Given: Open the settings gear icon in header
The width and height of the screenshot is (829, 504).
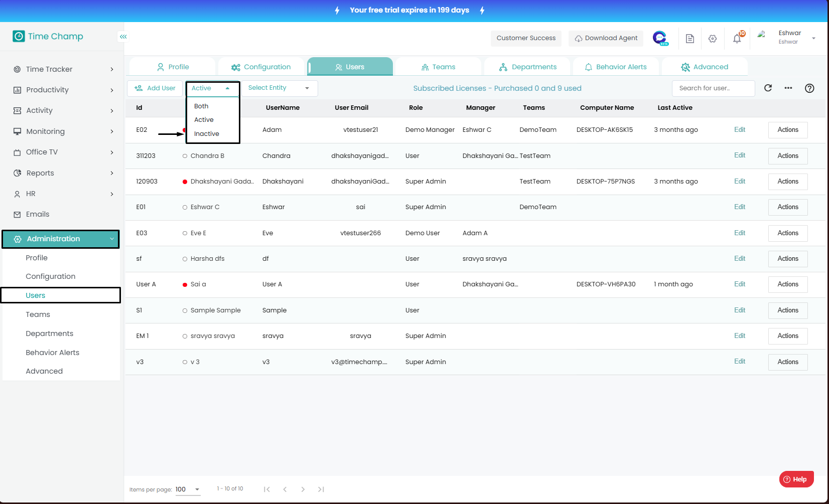Looking at the screenshot, I should 713,39.
